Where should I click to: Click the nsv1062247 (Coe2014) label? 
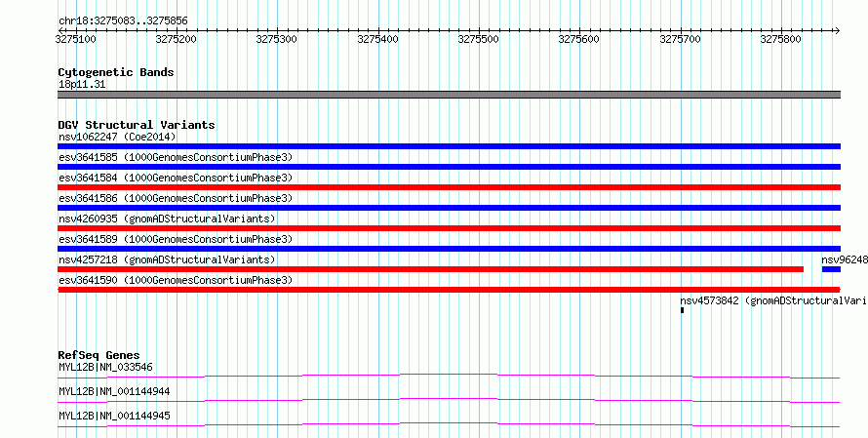pos(117,137)
